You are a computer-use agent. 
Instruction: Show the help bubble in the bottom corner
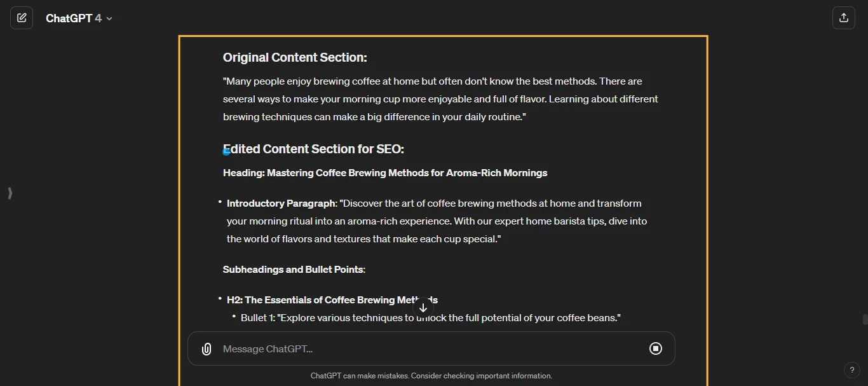click(852, 370)
